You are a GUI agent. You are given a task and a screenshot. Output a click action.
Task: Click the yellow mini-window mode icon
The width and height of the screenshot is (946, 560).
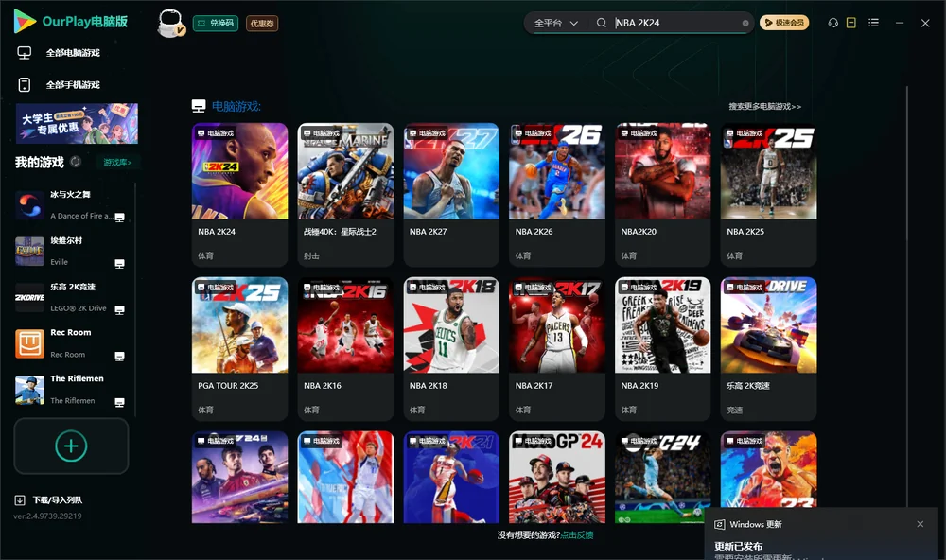(851, 23)
